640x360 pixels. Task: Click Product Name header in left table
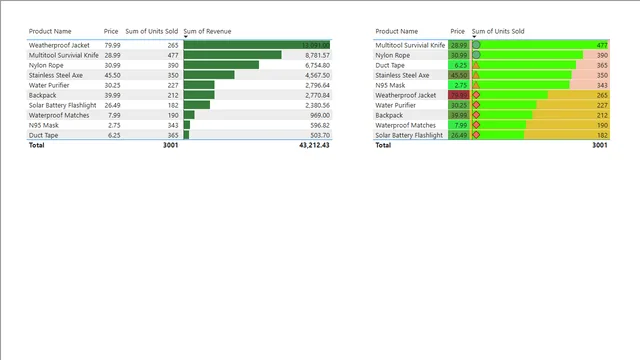pos(50,31)
